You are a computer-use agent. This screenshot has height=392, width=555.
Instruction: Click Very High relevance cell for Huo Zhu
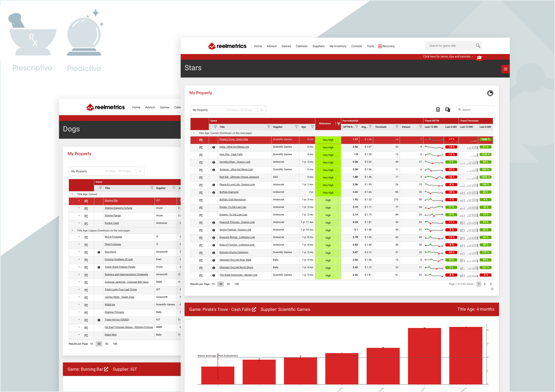click(x=328, y=155)
